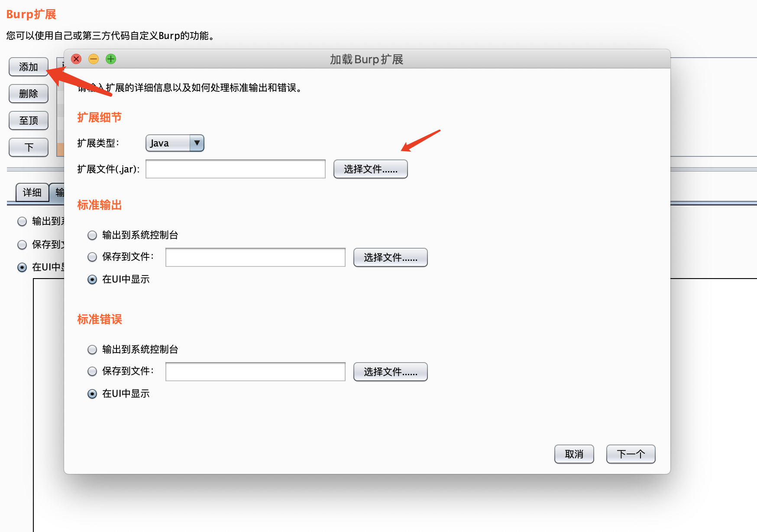Select 输出到系统控制台 under 标准错误
Screen dimensions: 757x532
[x=92, y=350]
